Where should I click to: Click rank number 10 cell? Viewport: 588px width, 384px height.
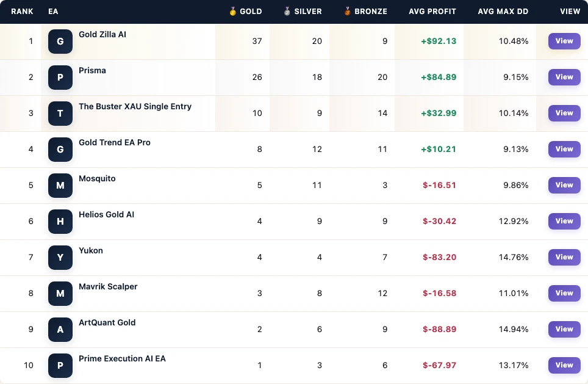pos(29,366)
